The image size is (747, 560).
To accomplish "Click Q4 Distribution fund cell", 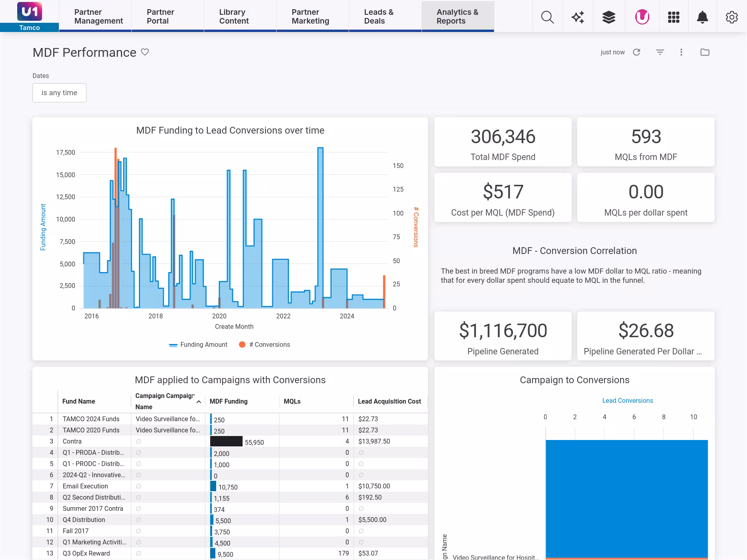I will point(94,520).
